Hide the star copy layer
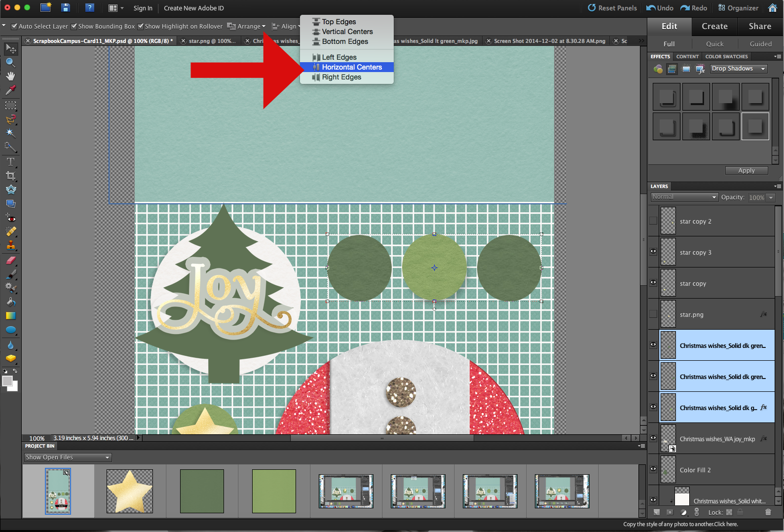The width and height of the screenshot is (784, 532). point(653,283)
